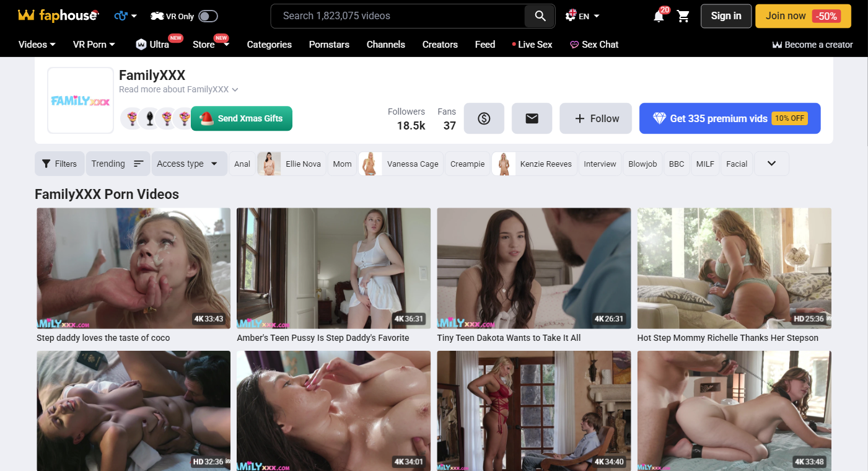Select the Ellie Nova tag
868x471 pixels.
tap(292, 164)
